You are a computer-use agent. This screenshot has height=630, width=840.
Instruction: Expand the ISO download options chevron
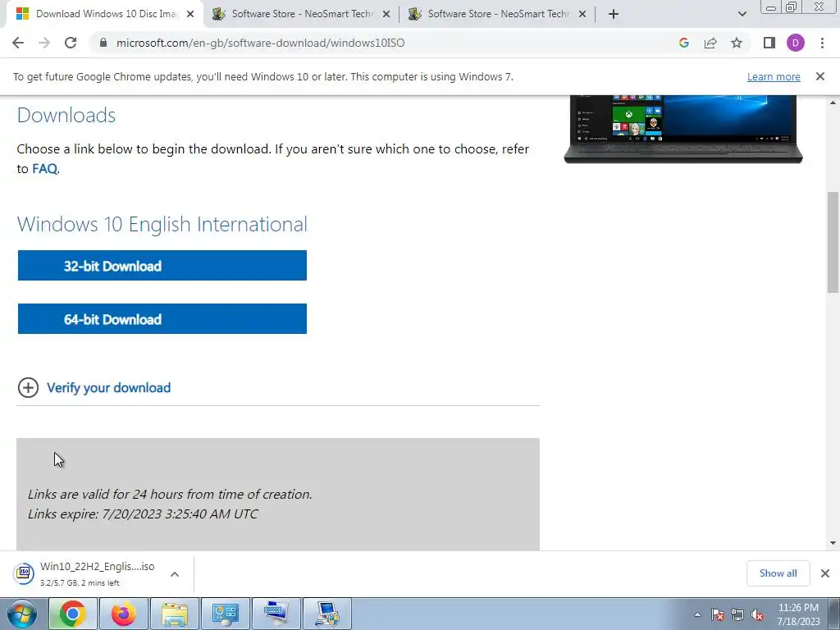coord(175,574)
